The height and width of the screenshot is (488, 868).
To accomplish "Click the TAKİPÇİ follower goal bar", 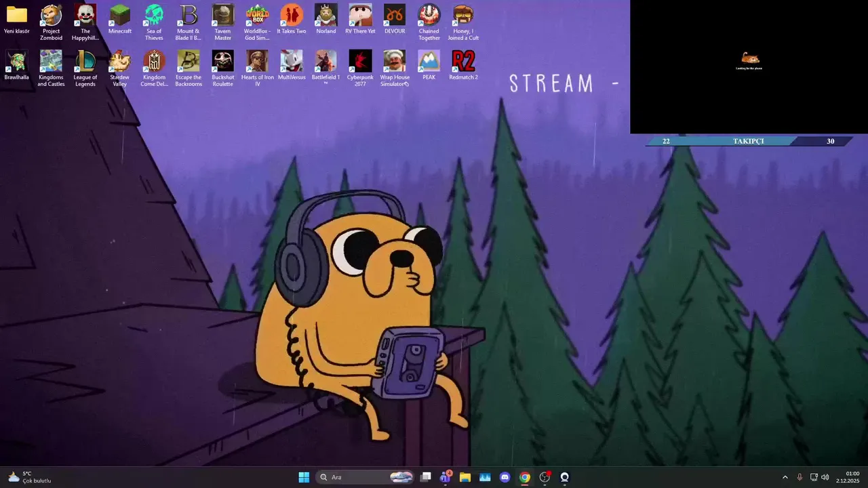I will click(x=749, y=141).
